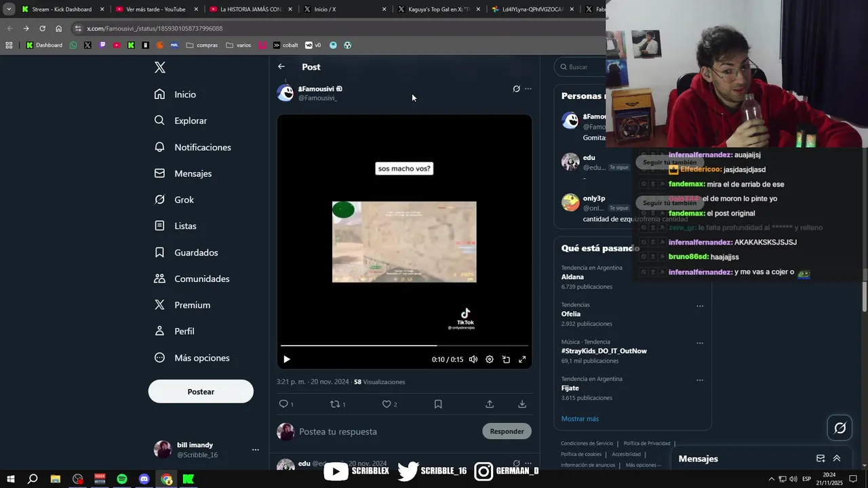Open account menu dots next to bill imandy
868x488 pixels.
tap(256, 450)
